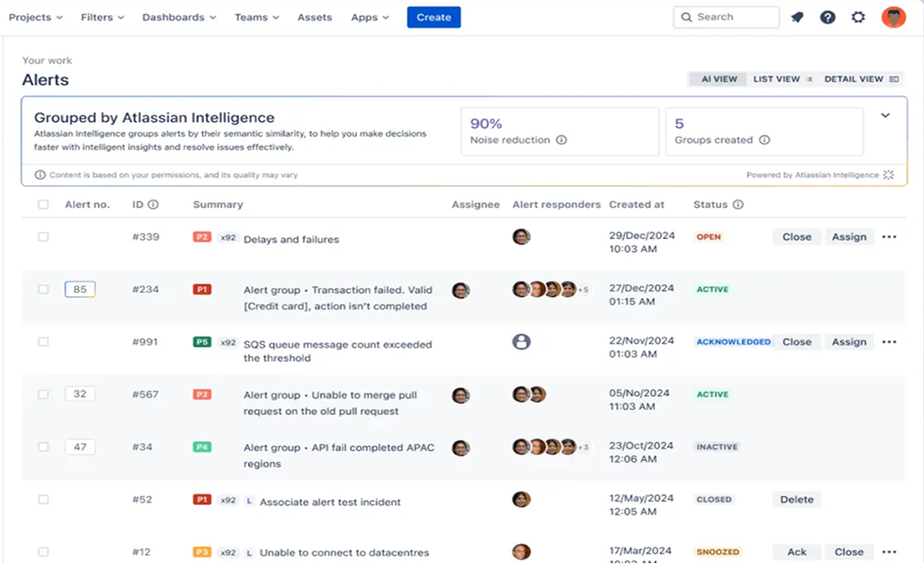Click the P2 priority badge on alert #339
Viewport: 924px width, 564px height.
click(202, 237)
